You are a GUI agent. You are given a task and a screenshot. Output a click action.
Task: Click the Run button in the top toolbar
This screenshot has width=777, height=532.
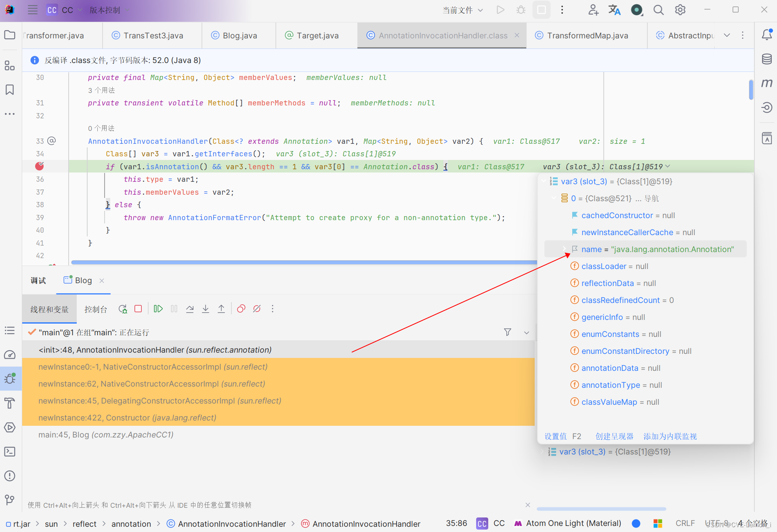click(500, 10)
